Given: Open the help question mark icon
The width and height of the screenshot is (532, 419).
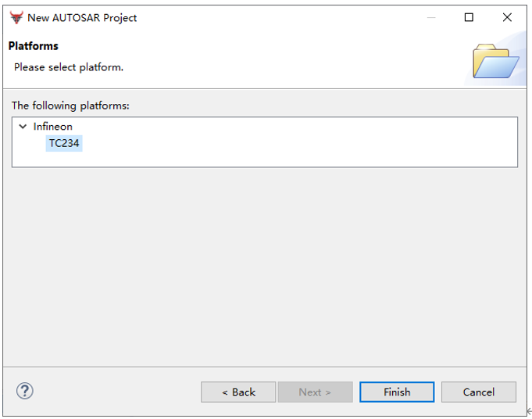Looking at the screenshot, I should (x=25, y=391).
